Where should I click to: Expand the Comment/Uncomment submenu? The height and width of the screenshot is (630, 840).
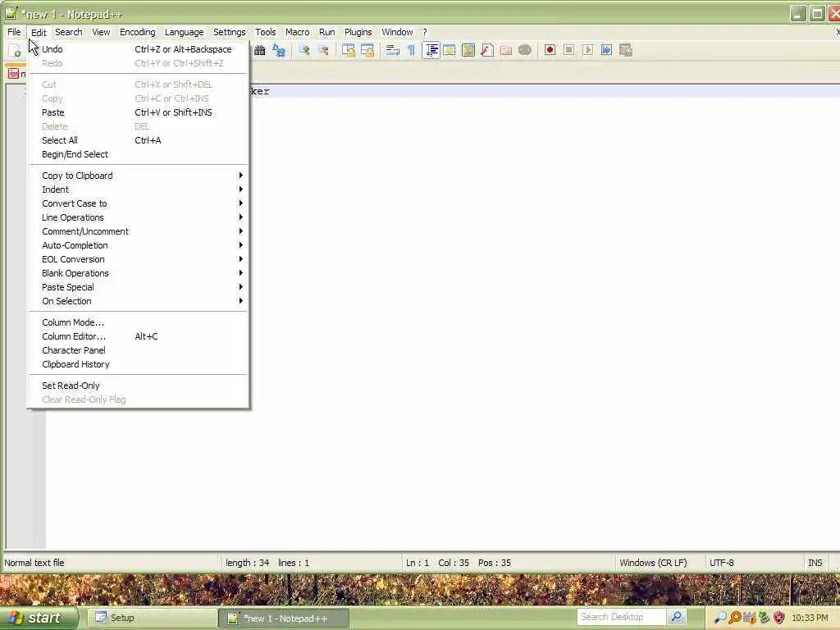pos(139,231)
